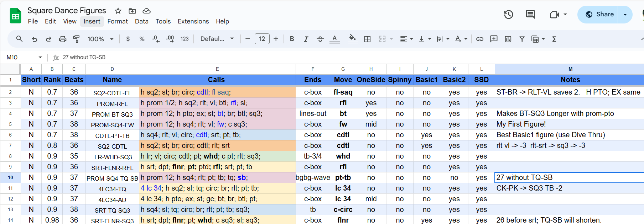Screen dimensions: 644x224
Task: Open the fill color picker
Action: coord(352,38)
